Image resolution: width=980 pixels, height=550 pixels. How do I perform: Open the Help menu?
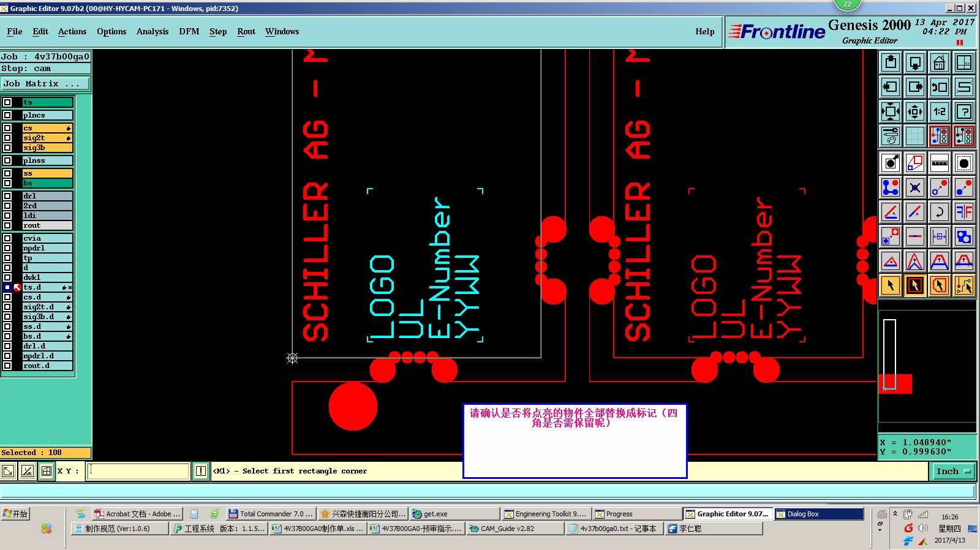(705, 31)
